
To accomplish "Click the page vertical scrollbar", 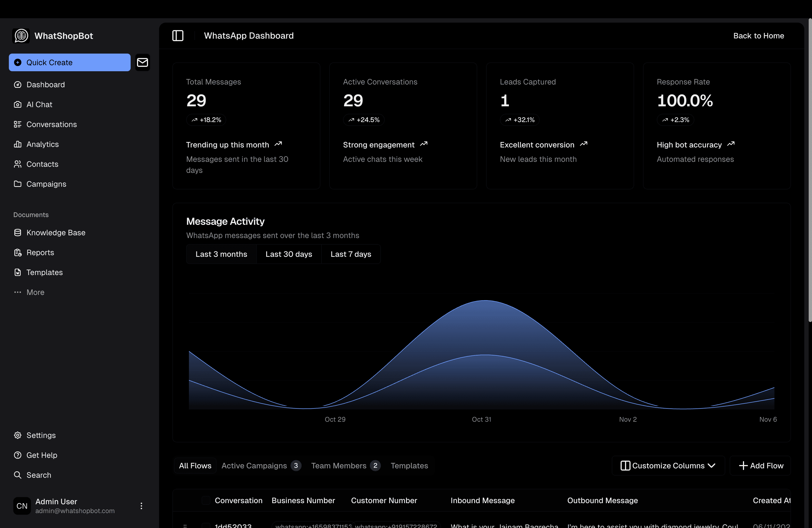I will coord(810,171).
